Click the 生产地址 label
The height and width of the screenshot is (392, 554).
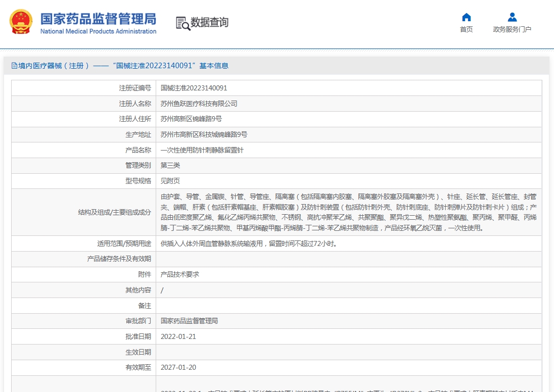click(138, 134)
